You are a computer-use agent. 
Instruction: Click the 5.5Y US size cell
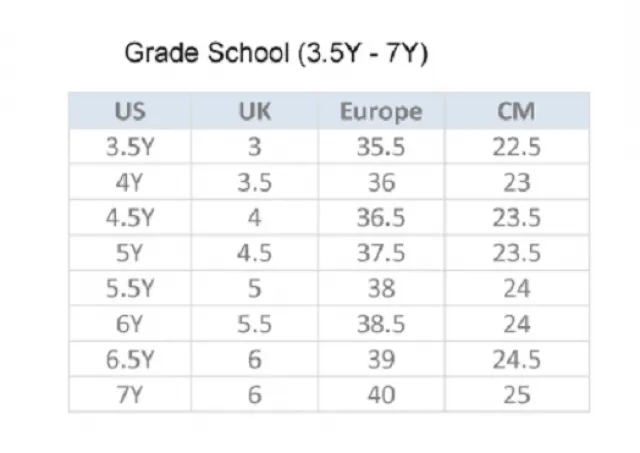click(x=130, y=289)
